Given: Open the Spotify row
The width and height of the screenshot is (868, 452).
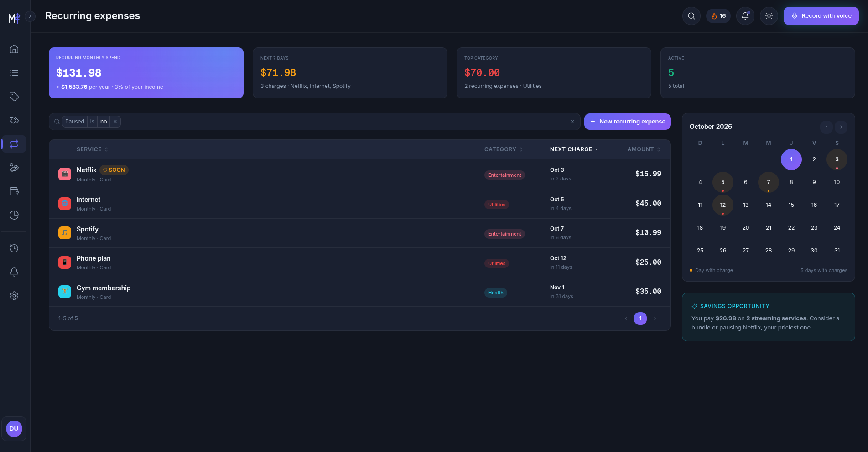Looking at the screenshot, I should (360, 233).
